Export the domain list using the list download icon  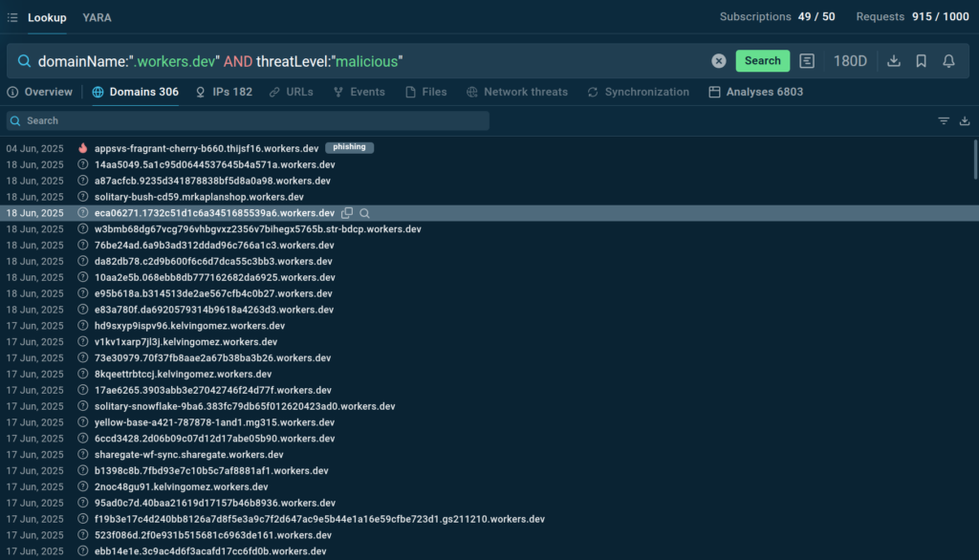(965, 121)
